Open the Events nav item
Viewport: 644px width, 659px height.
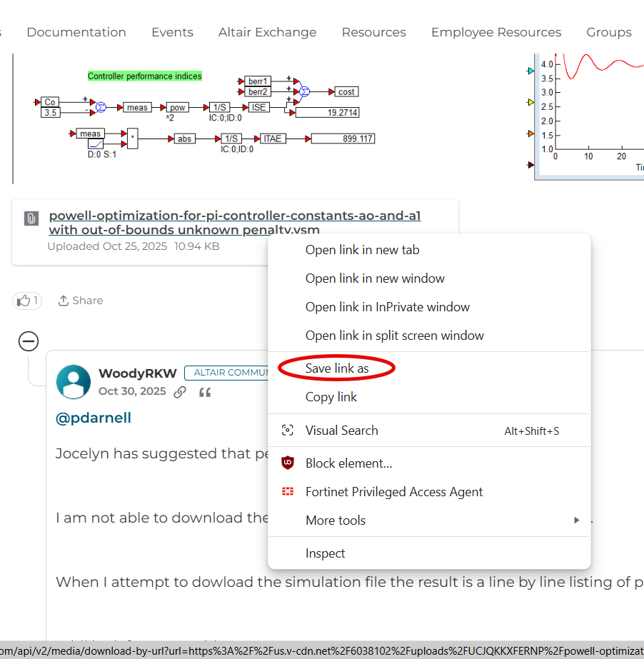172,32
